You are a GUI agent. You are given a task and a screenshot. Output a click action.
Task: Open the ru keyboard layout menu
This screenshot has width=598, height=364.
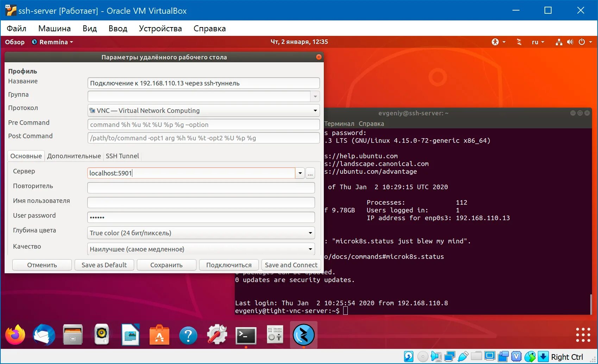[x=537, y=42]
